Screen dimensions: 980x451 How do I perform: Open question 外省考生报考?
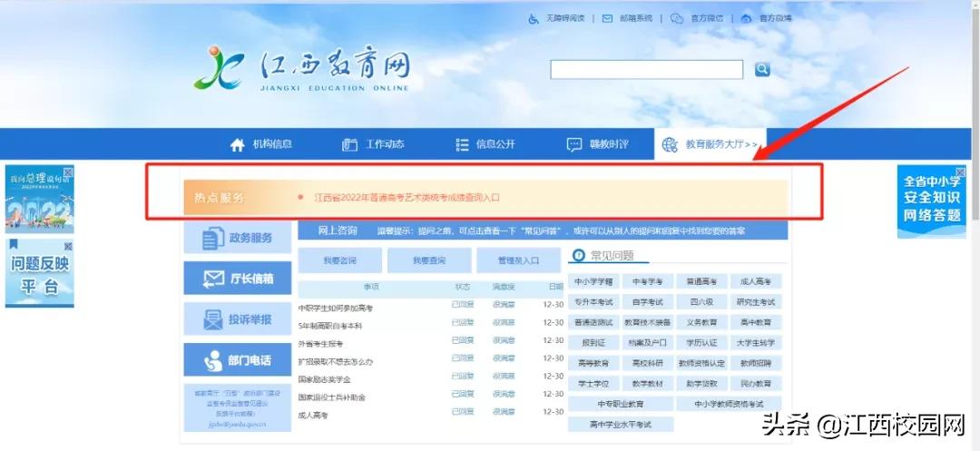[320, 344]
